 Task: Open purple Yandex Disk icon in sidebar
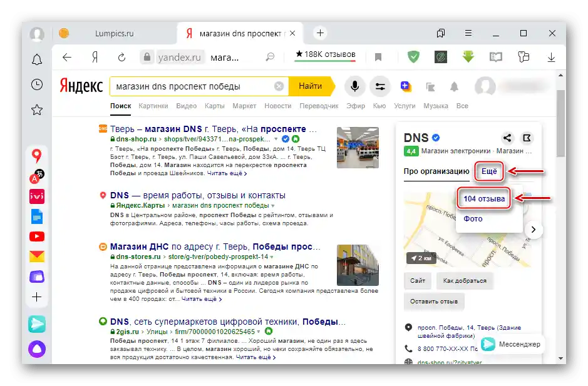(37, 277)
